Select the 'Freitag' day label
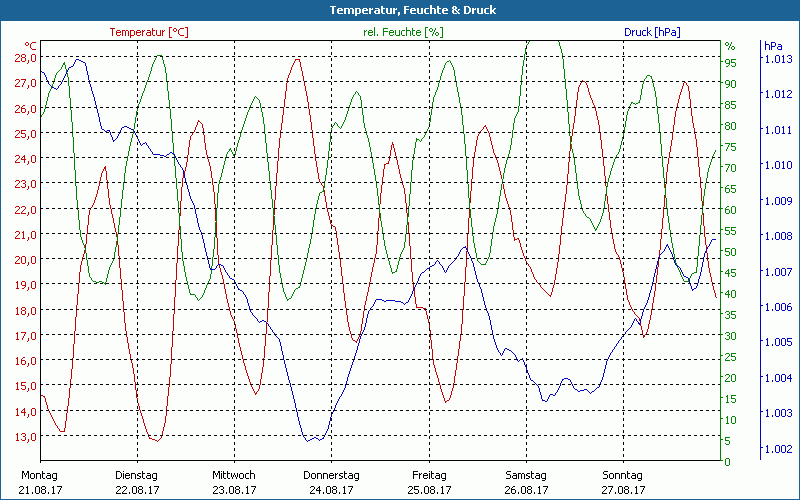The height and width of the screenshot is (500, 800). coord(428,475)
